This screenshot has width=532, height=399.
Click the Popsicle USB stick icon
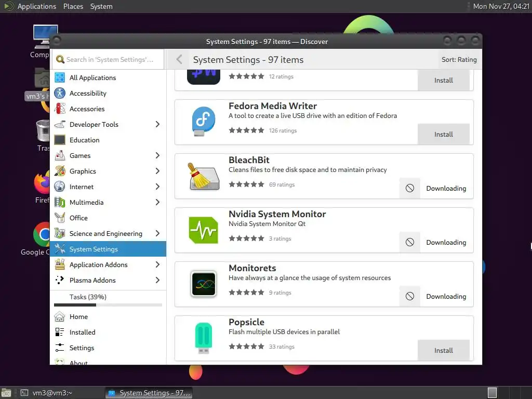(203, 338)
